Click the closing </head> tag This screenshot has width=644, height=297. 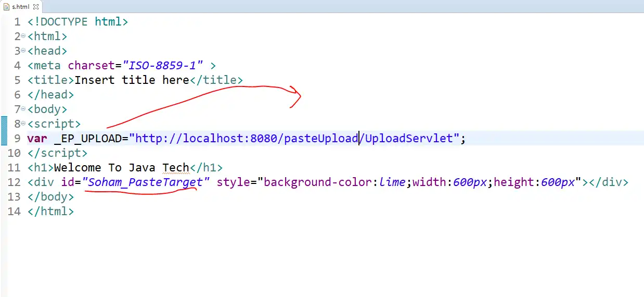tap(50, 95)
